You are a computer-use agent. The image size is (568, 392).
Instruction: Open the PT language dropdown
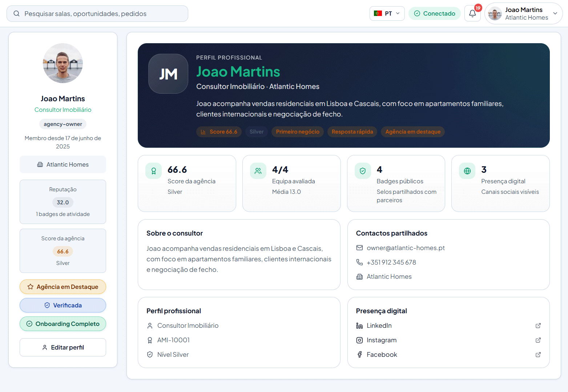coord(387,13)
